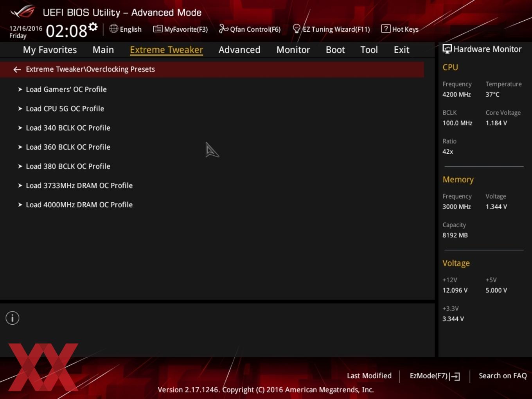Click the Memory section heading
The width and height of the screenshot is (532, 399).
458,180
